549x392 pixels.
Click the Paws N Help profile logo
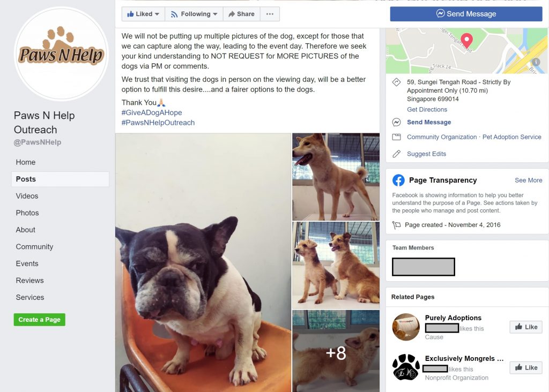pos(61,54)
